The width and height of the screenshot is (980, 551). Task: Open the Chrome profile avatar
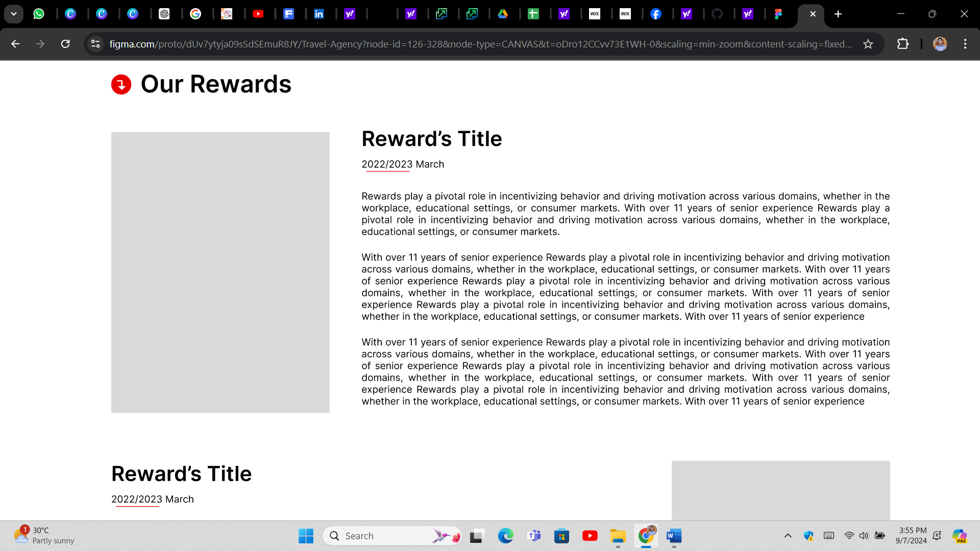[x=940, y=44]
